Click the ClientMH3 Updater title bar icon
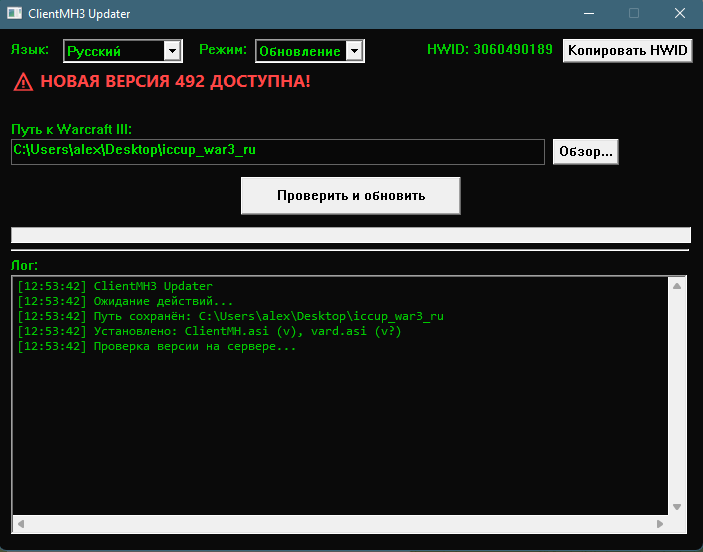The width and height of the screenshot is (703, 552). pyautogui.click(x=14, y=13)
